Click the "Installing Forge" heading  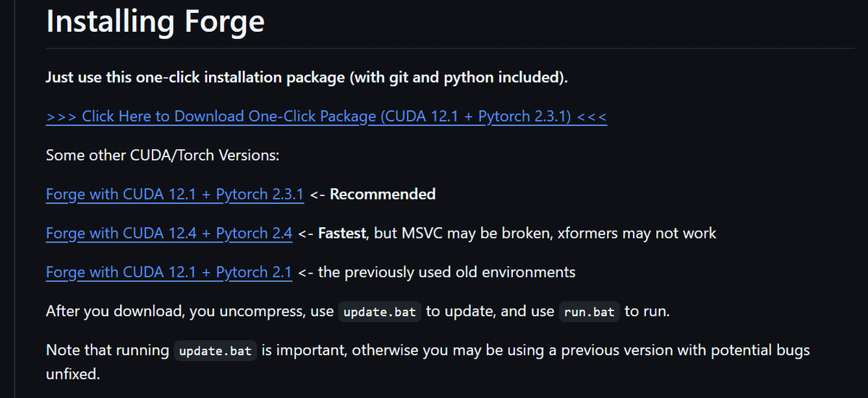click(155, 22)
